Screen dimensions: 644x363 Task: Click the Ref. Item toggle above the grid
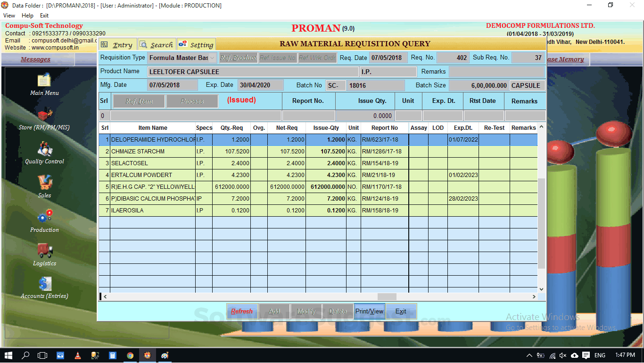138,101
